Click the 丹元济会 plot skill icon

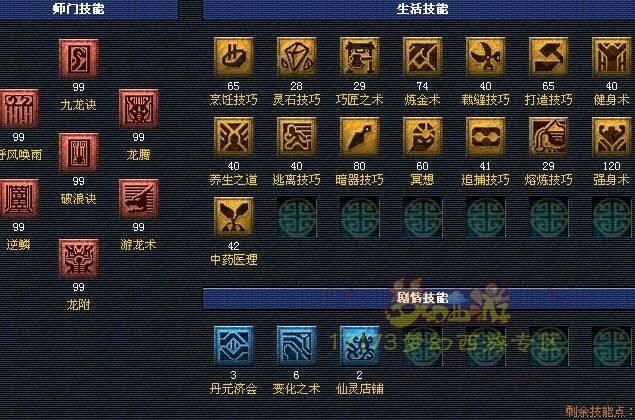pyautogui.click(x=234, y=345)
